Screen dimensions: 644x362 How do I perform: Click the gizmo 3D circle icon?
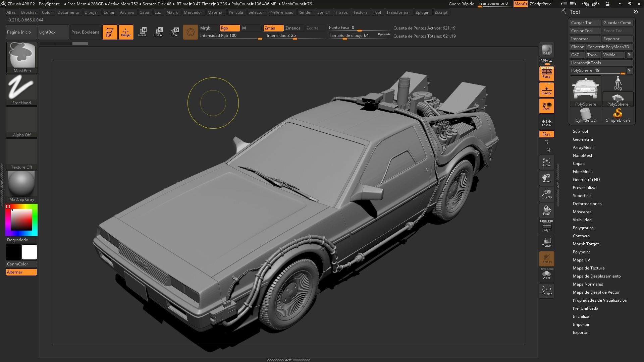coord(190,32)
